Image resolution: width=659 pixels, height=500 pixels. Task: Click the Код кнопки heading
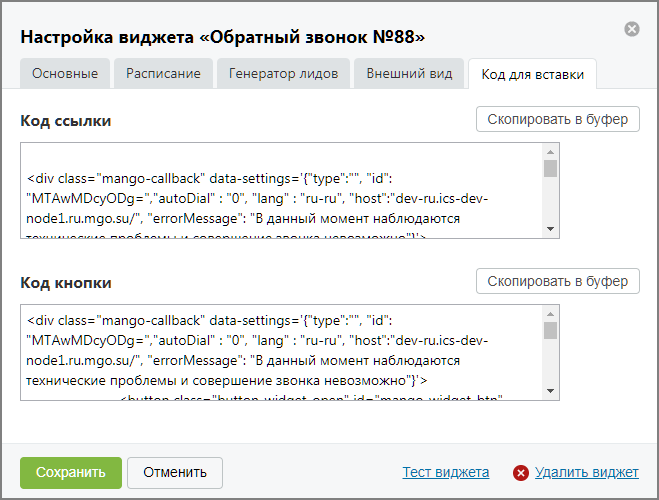(x=66, y=283)
